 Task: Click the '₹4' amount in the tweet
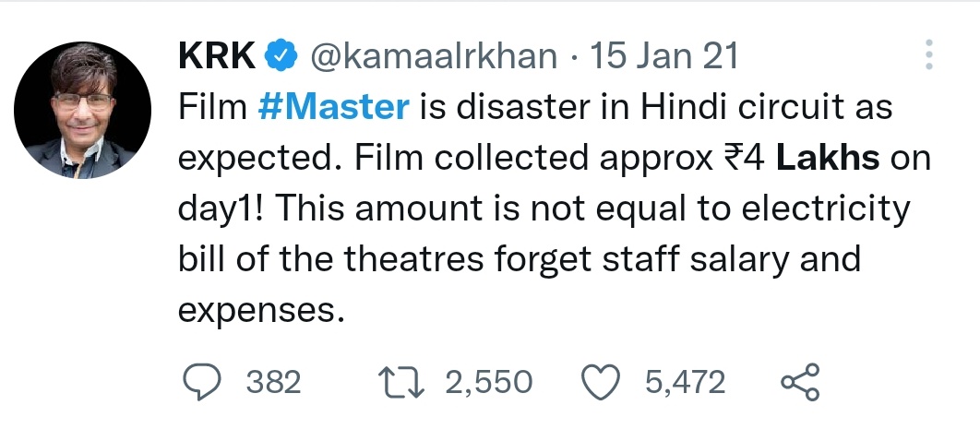742,158
